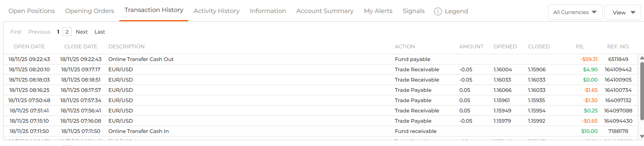Image resolution: width=644 pixels, height=146 pixels.
Task: Open the Opening Orders tab
Action: [90, 11]
